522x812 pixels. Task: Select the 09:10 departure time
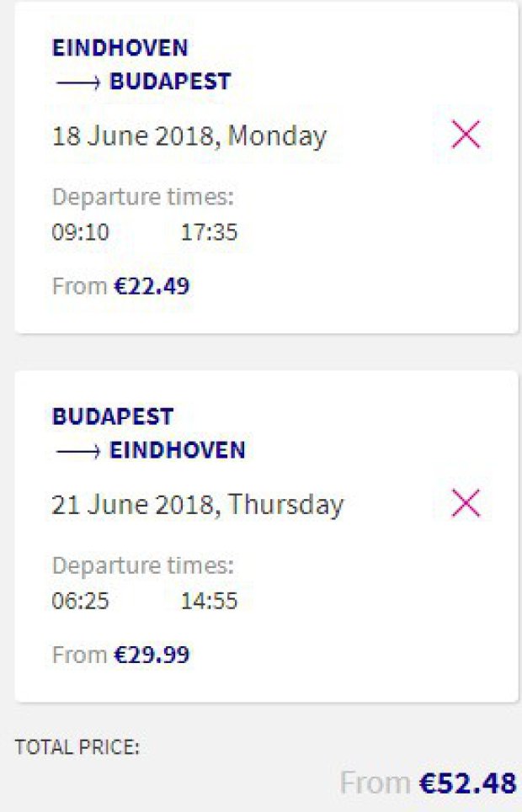(x=81, y=232)
